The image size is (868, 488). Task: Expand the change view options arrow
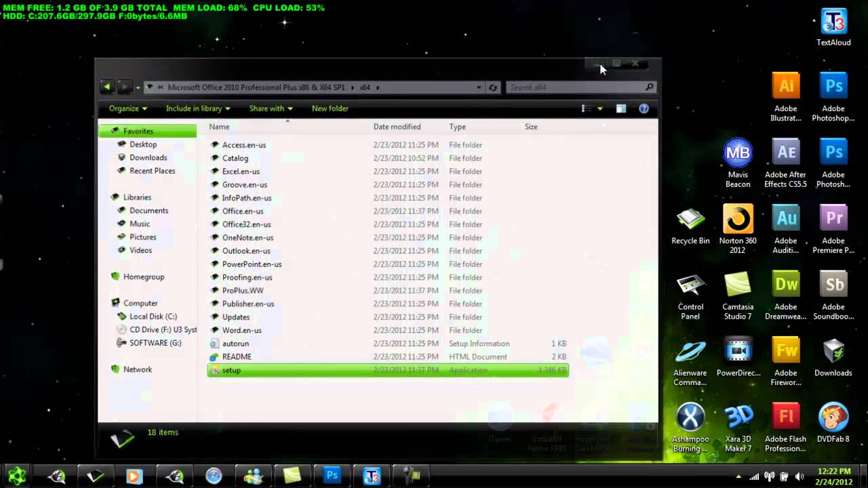600,108
